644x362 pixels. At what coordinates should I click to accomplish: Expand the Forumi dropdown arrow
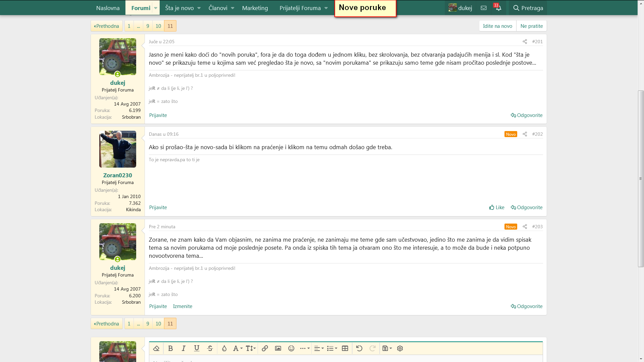click(x=156, y=8)
